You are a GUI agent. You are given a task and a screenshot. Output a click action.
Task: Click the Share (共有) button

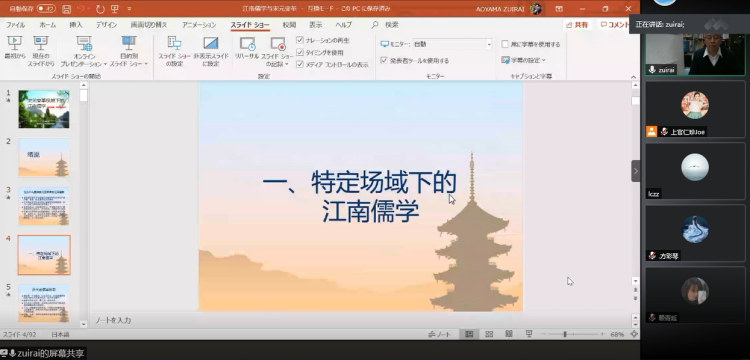pos(577,25)
